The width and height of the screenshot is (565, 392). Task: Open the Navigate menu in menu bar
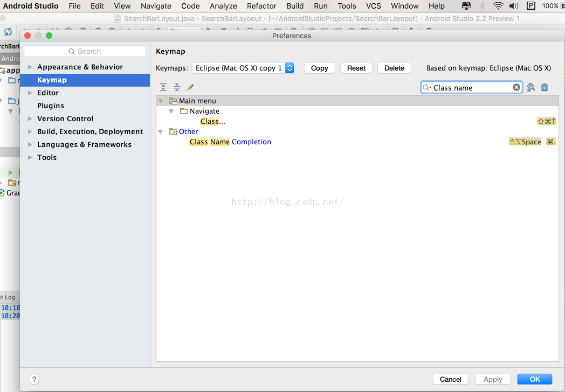pyautogui.click(x=156, y=6)
